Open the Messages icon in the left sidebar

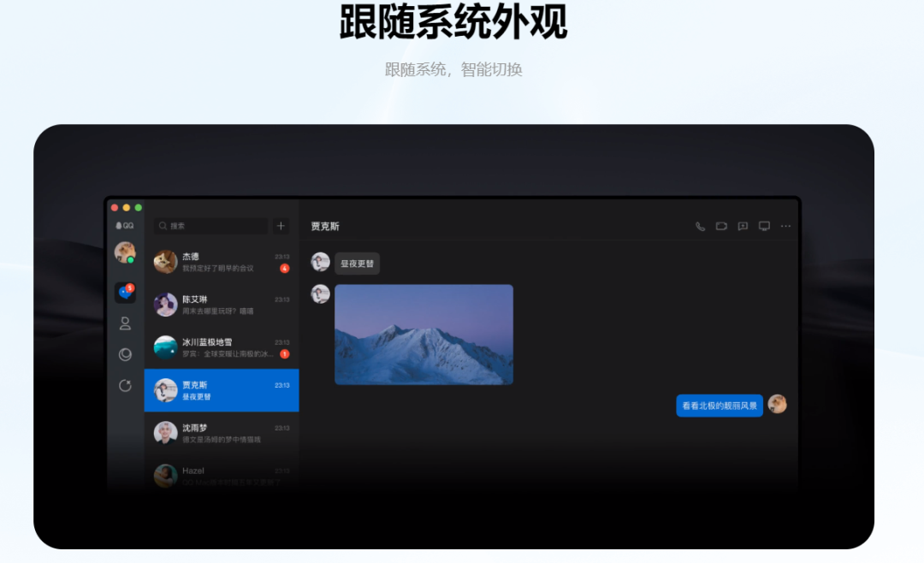(x=126, y=293)
